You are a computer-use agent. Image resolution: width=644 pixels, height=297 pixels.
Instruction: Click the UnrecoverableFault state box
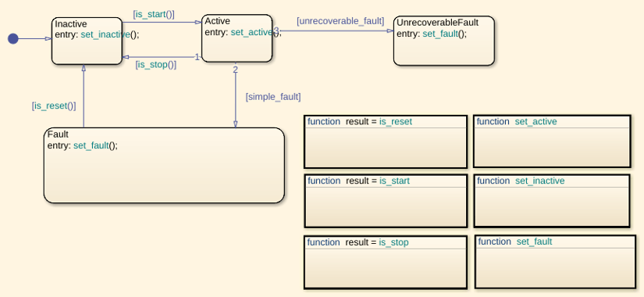444,41
